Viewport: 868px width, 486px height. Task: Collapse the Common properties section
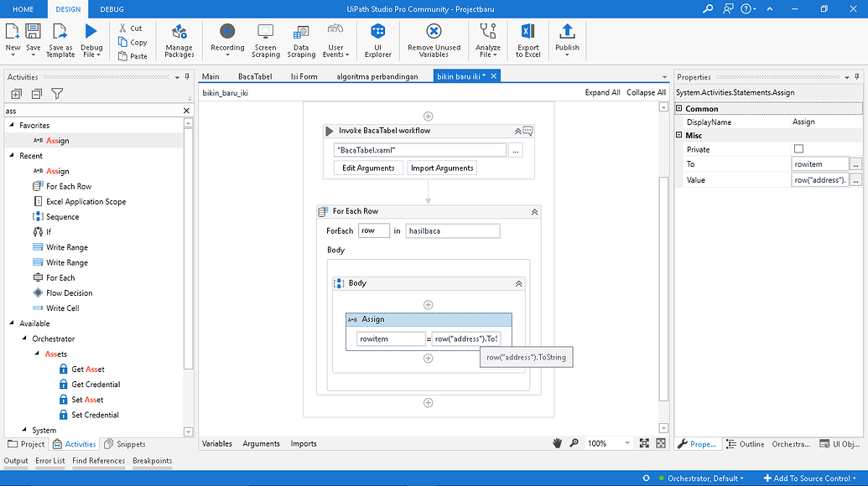tap(679, 108)
